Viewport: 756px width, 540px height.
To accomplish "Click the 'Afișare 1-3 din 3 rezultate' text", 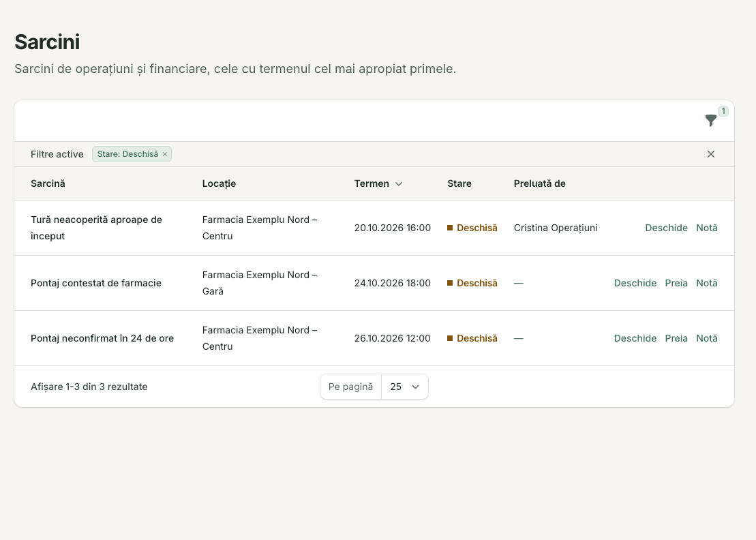I will pos(89,387).
